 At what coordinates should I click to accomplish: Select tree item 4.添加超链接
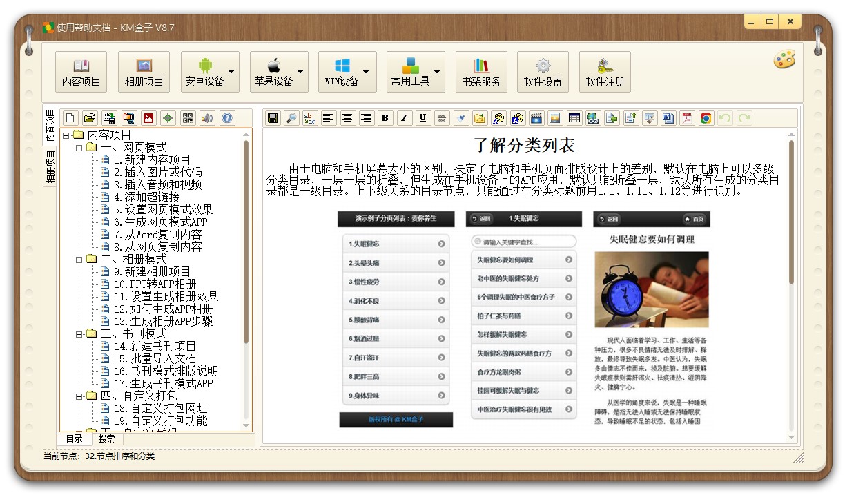coord(146,197)
